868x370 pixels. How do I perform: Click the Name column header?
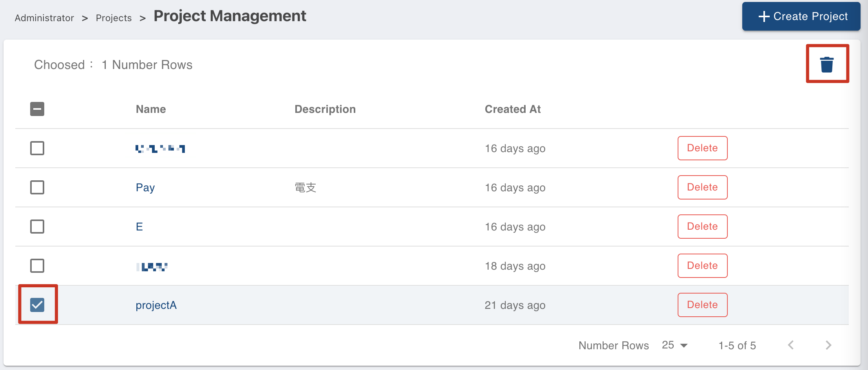[151, 109]
